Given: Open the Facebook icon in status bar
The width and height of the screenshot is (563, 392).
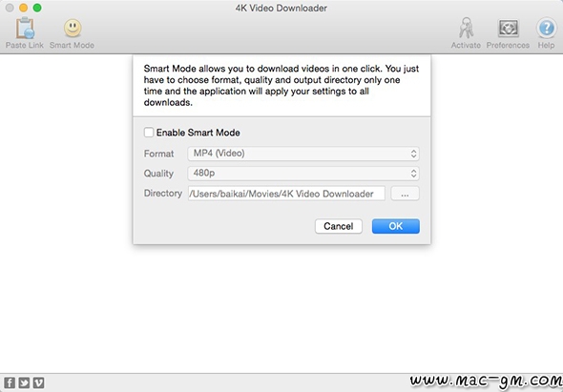Looking at the screenshot, I should tap(10, 382).
